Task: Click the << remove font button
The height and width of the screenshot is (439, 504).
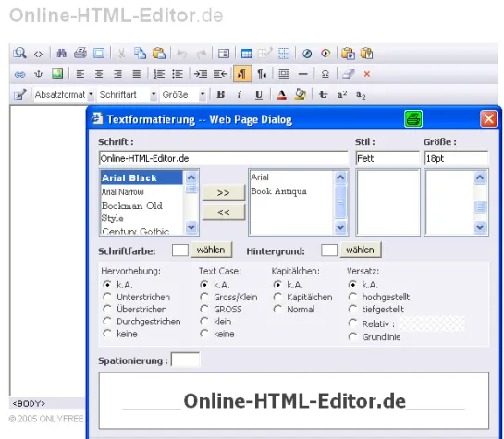Action: [224, 213]
